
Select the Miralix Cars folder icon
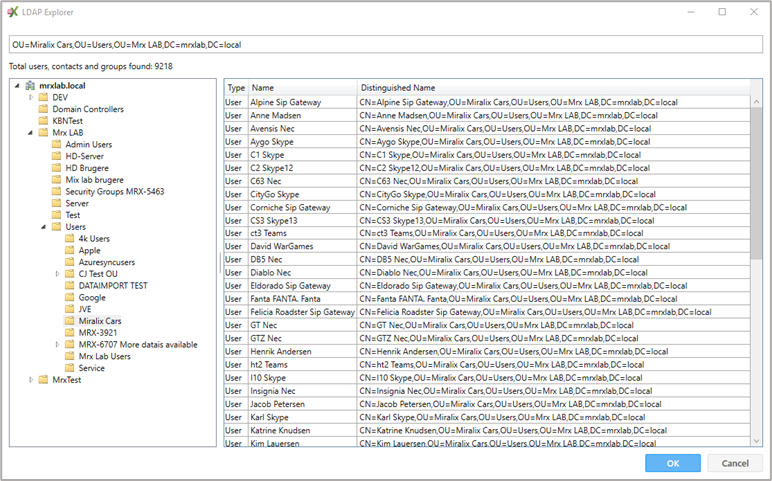69,321
